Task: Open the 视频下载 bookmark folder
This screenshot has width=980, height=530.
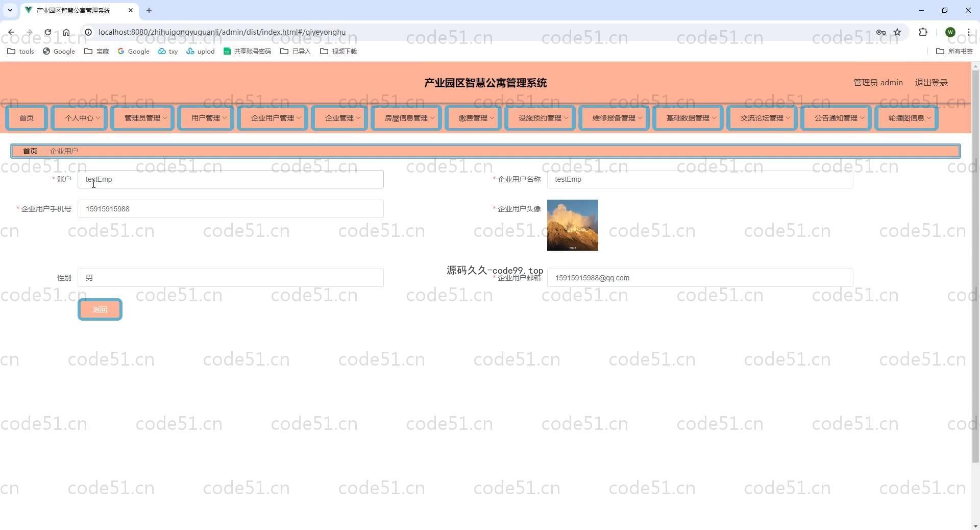Action: coord(338,51)
